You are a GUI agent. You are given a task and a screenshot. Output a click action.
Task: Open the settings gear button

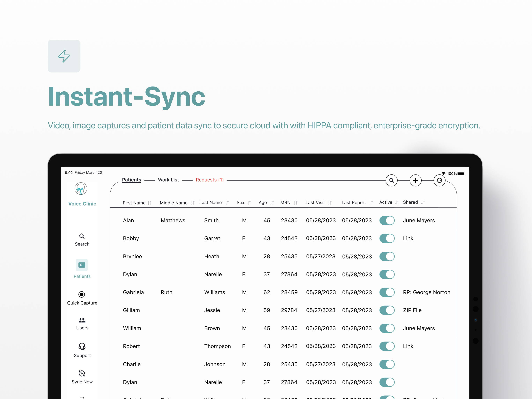[x=439, y=180]
